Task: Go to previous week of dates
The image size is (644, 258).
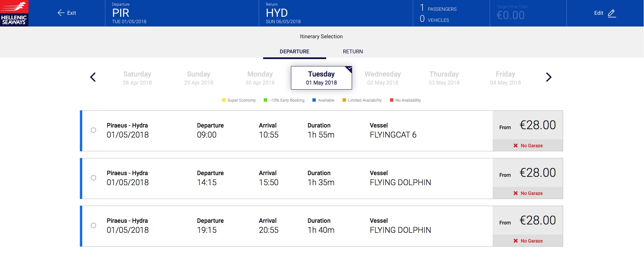Action: (x=93, y=77)
